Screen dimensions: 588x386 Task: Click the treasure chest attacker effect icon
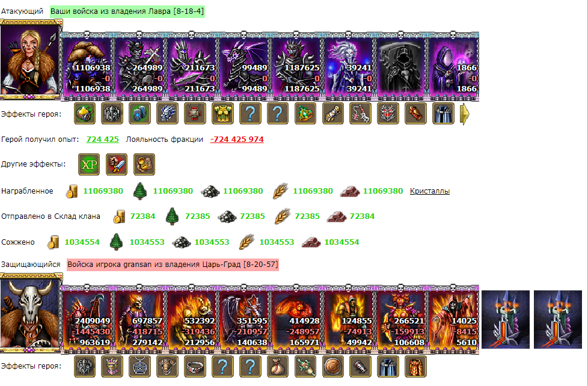[x=85, y=114]
